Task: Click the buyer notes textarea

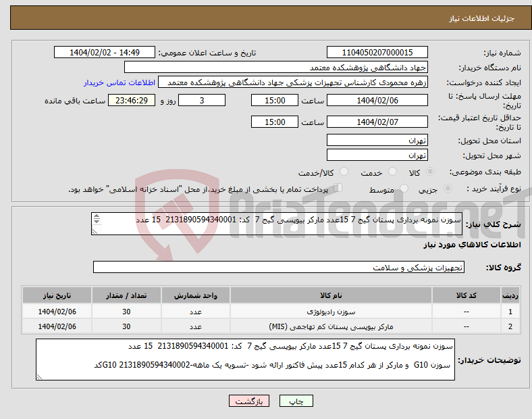Action: pos(245,360)
